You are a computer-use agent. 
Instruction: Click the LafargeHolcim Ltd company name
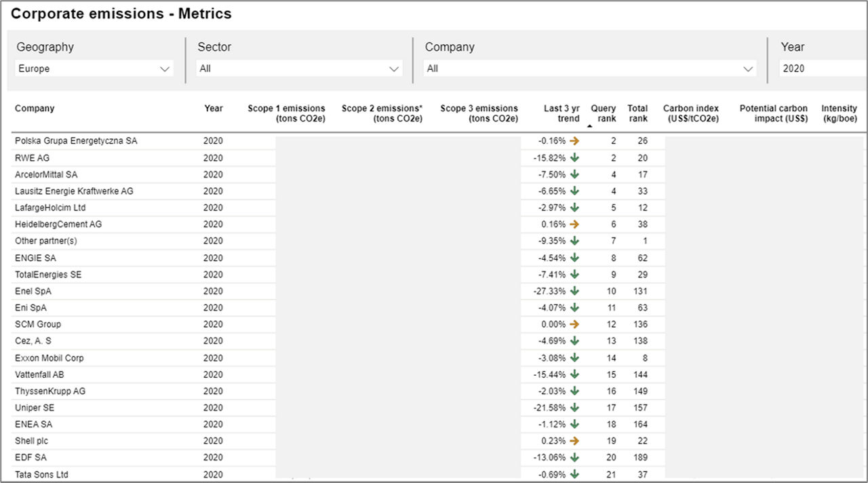click(x=50, y=208)
